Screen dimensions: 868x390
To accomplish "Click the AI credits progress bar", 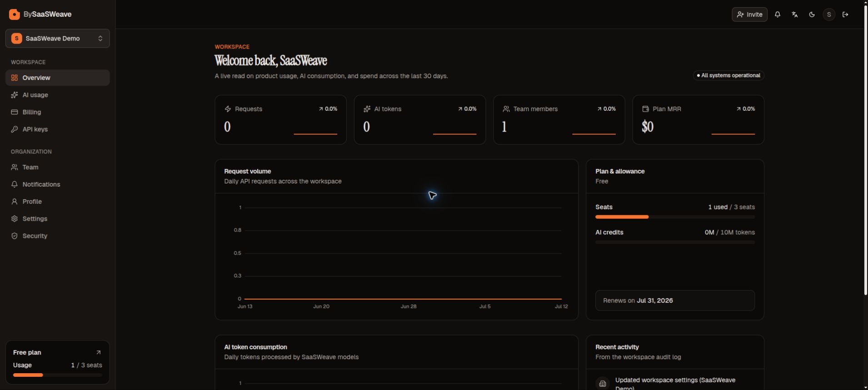I will pyautogui.click(x=675, y=242).
